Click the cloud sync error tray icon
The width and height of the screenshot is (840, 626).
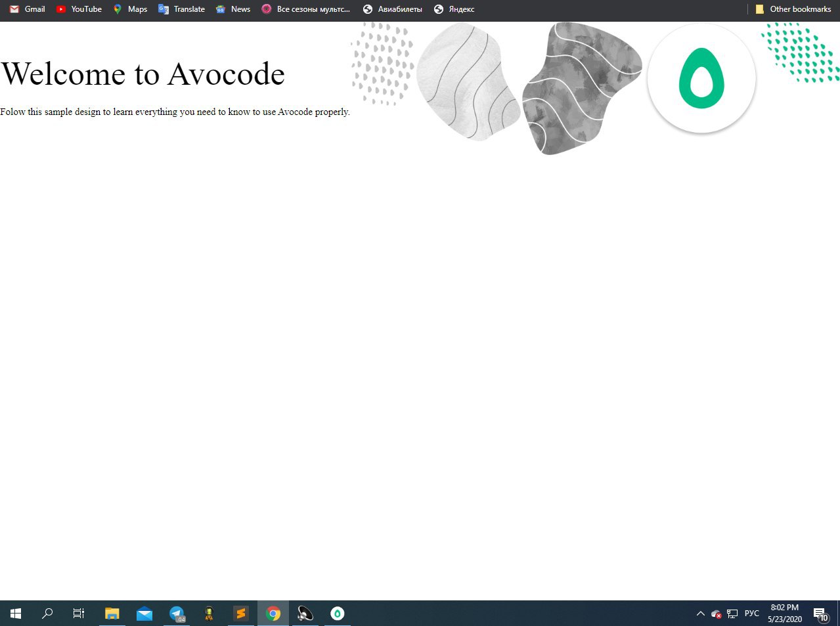pyautogui.click(x=716, y=614)
